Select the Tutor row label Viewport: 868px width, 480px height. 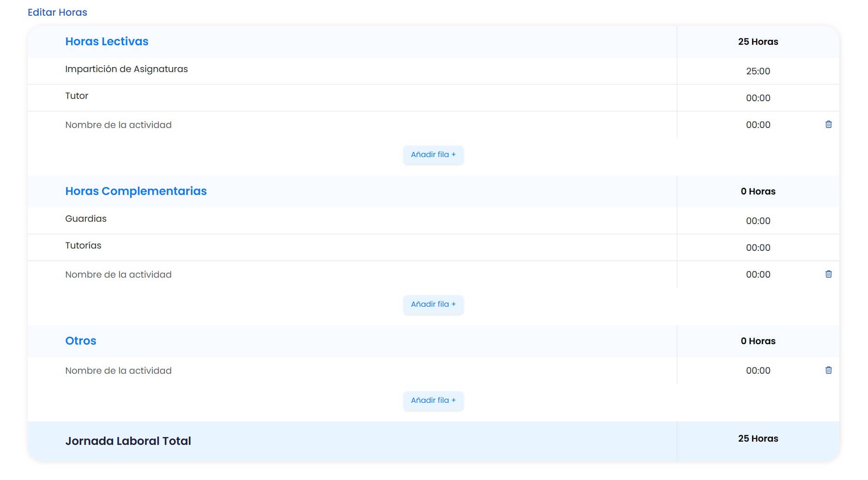coord(77,96)
